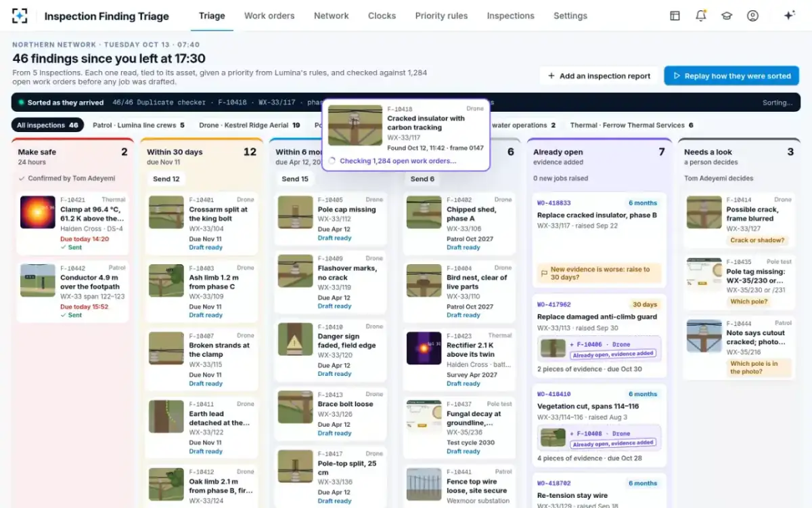Toggle the Drone Kestrel Ridge Aerial filter
The image size is (812, 508).
[249, 125]
